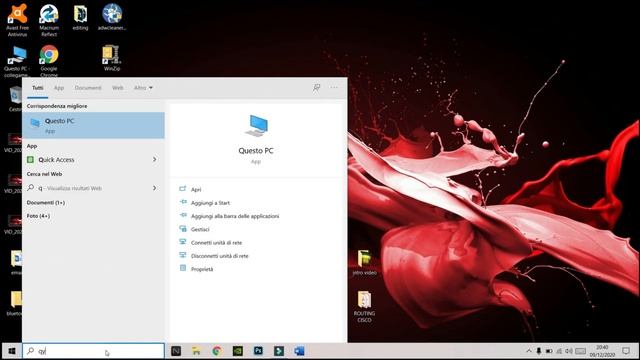Expand the web search result arrow
The image size is (640, 360).
[155, 188]
